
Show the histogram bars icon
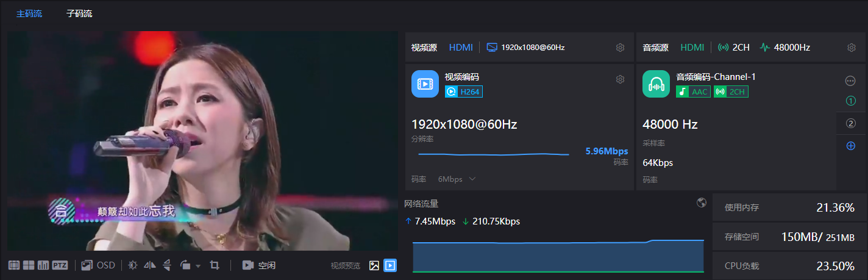pos(43,265)
